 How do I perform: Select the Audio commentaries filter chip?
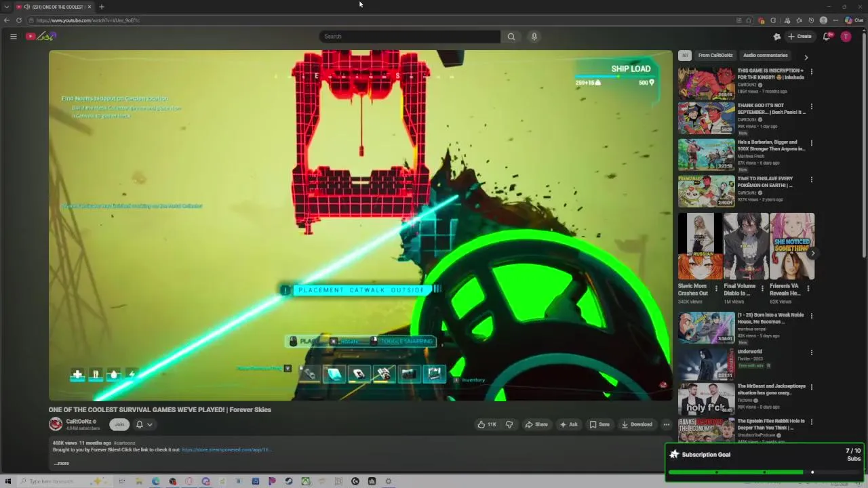(x=765, y=56)
